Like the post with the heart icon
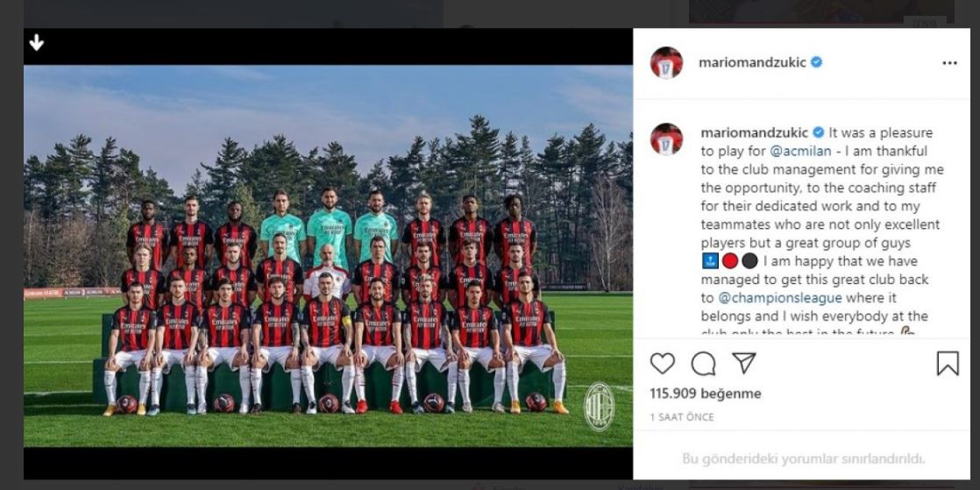The width and height of the screenshot is (980, 490). click(x=663, y=363)
